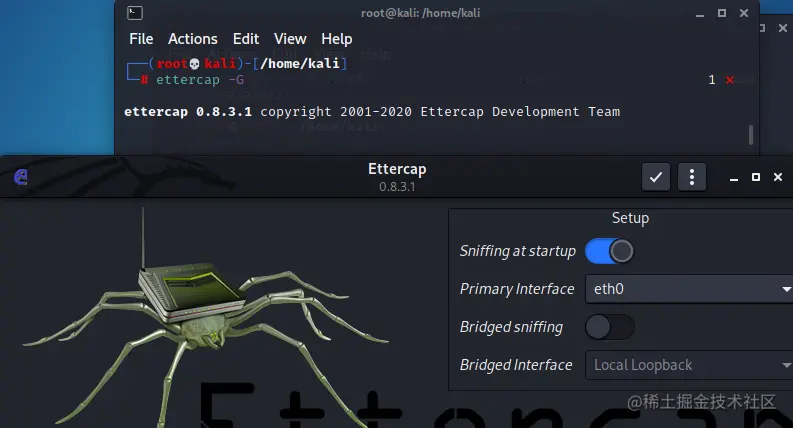Click the Bridged Interface label

[x=516, y=365]
